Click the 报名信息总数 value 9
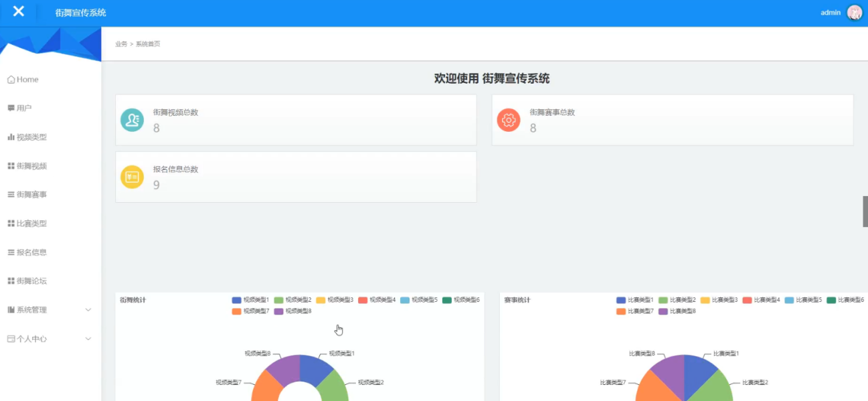The image size is (868, 401). click(157, 185)
